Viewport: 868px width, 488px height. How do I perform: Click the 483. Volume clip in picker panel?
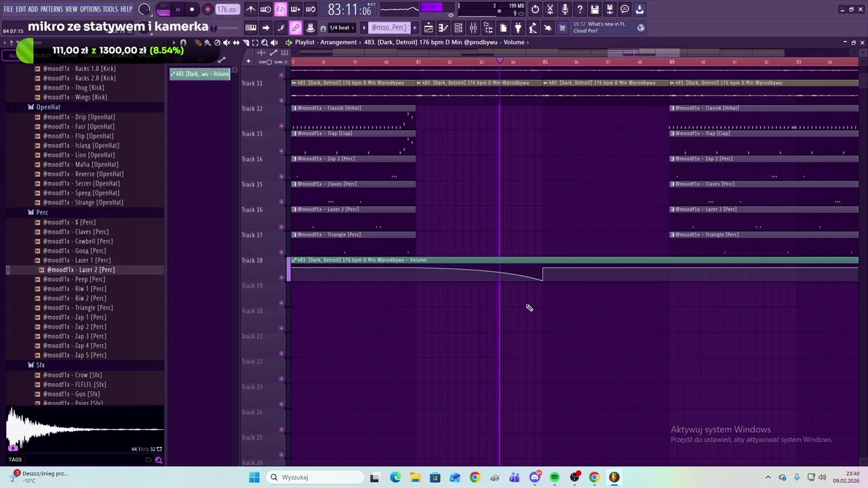(x=200, y=74)
